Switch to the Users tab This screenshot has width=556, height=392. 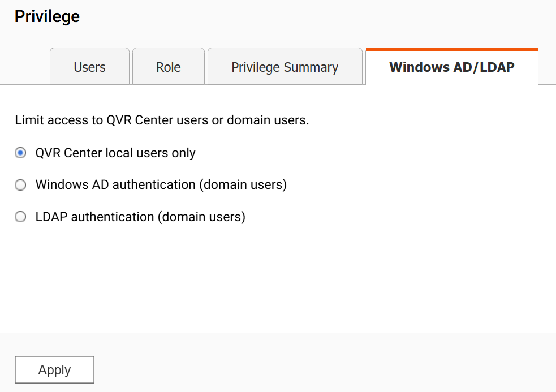[89, 67]
